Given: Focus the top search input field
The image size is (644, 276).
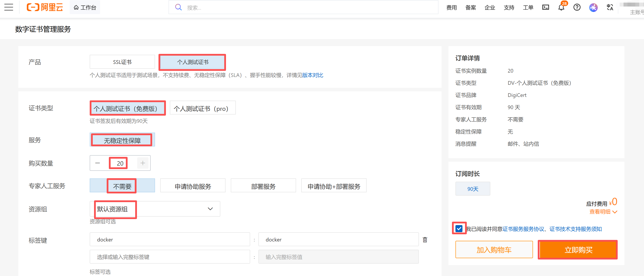Looking at the screenshot, I should click(303, 7).
